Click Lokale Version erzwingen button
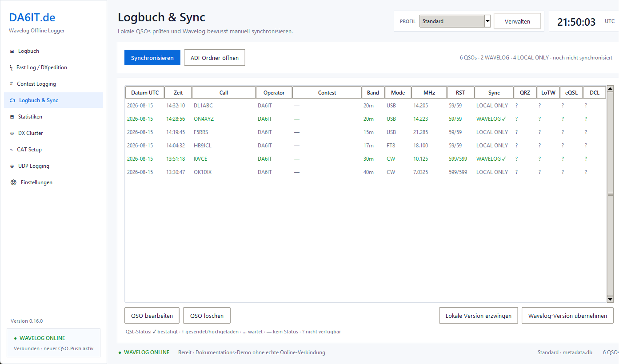Screen dimensions: 631x364 pyautogui.click(x=479, y=316)
